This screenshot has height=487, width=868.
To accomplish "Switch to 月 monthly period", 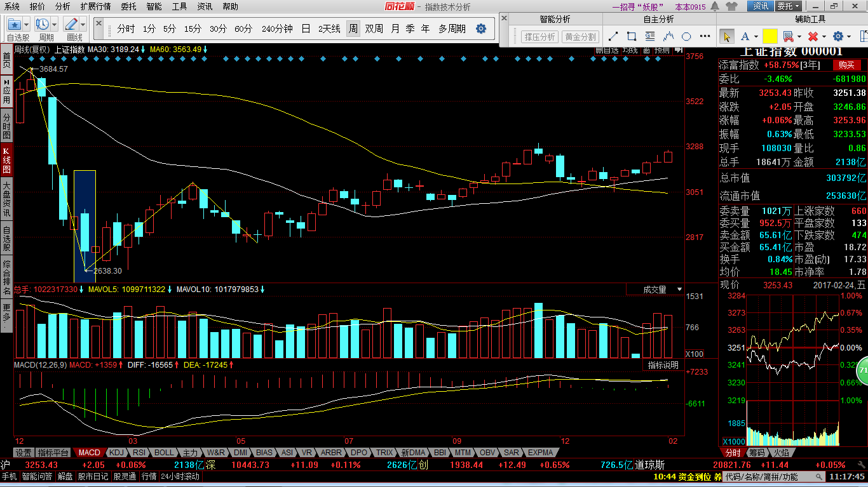I will pyautogui.click(x=395, y=29).
